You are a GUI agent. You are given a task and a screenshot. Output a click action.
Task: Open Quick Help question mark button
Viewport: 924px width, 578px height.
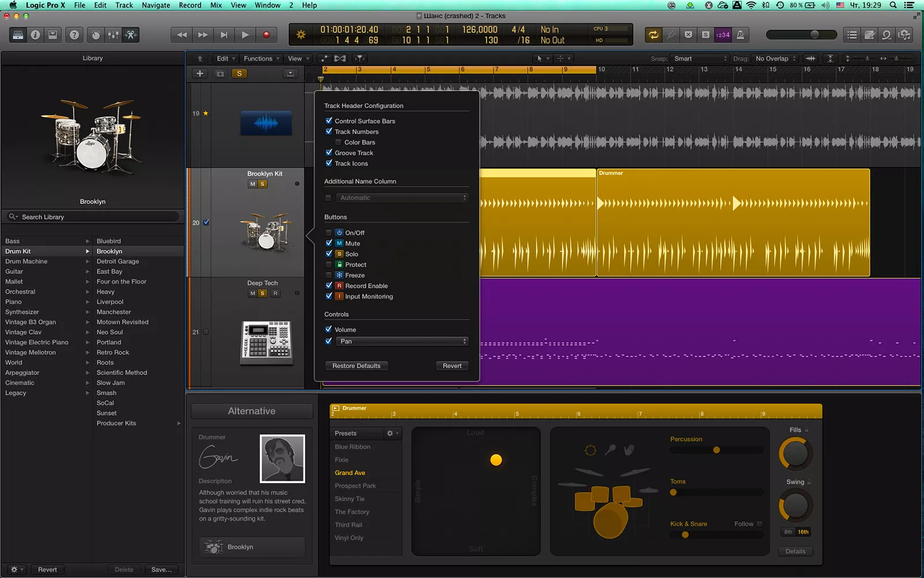click(x=74, y=35)
